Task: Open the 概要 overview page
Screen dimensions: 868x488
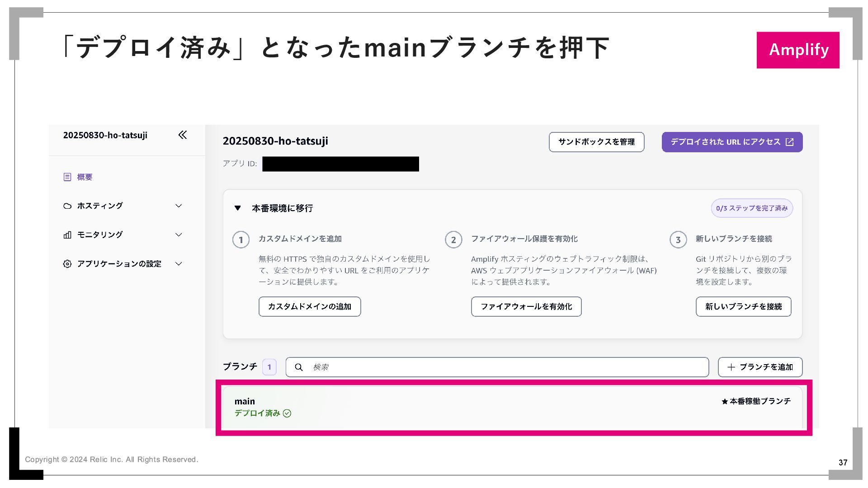Action: 85,177
